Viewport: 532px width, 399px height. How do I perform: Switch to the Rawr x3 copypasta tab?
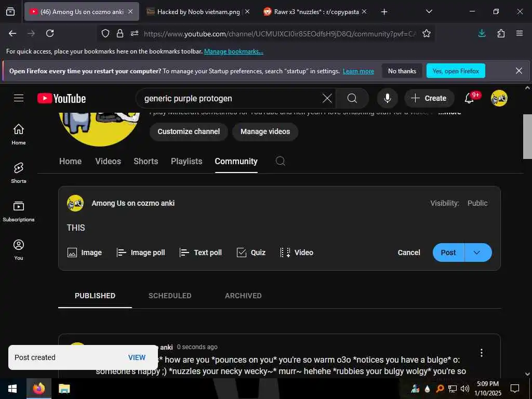[316, 11]
